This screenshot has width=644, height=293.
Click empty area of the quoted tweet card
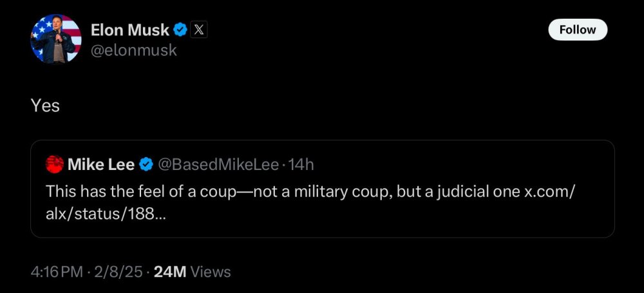click(451, 219)
